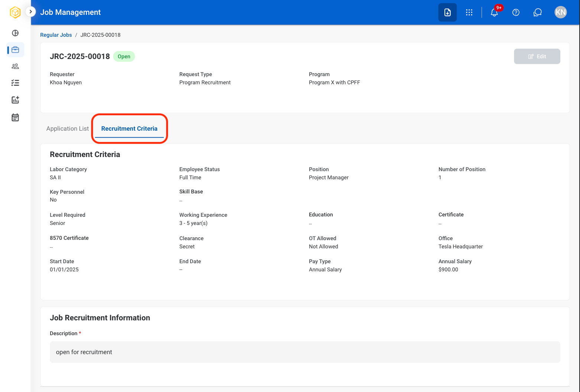Open the calendar sidebar icon
The width and height of the screenshot is (580, 392).
(x=15, y=118)
